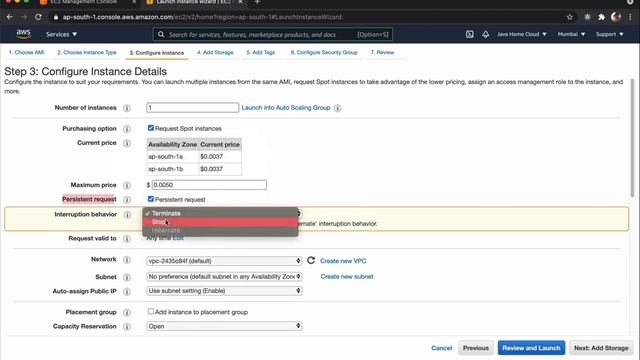Screen dimensions: 640x360
Task: Cancel the launch wizard
Action: coord(442,348)
